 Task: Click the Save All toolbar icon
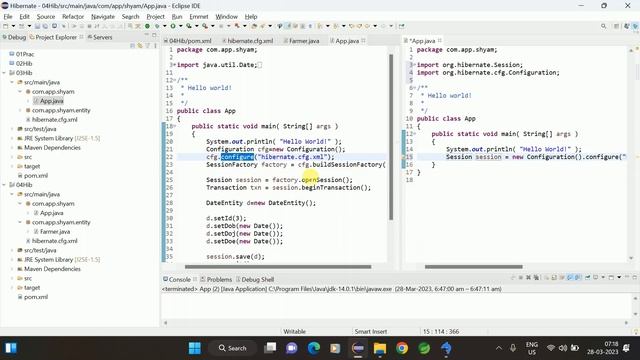[x=45, y=26]
